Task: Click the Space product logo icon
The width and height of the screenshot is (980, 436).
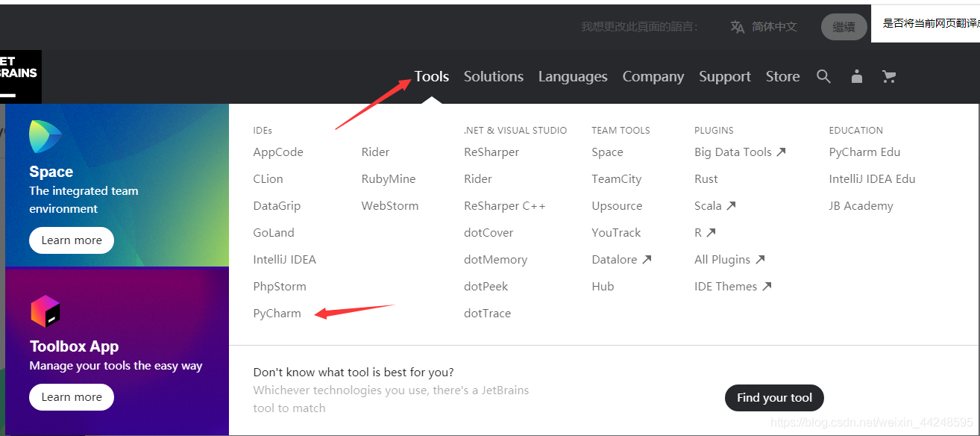Action: point(45,137)
